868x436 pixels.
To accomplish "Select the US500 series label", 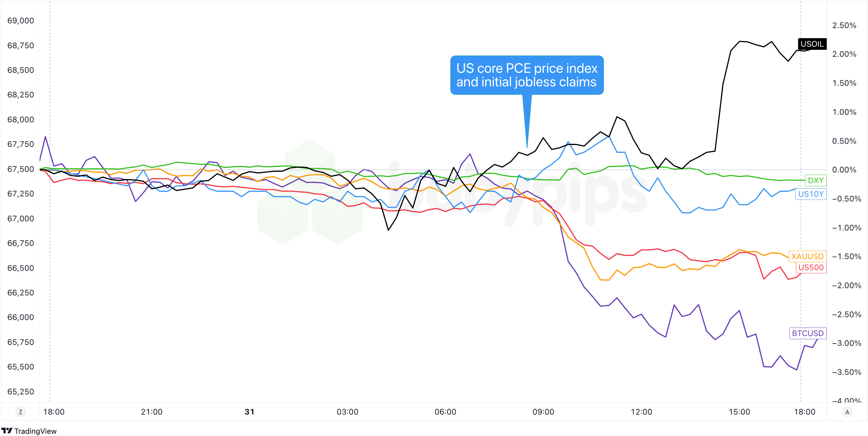I will point(811,267).
